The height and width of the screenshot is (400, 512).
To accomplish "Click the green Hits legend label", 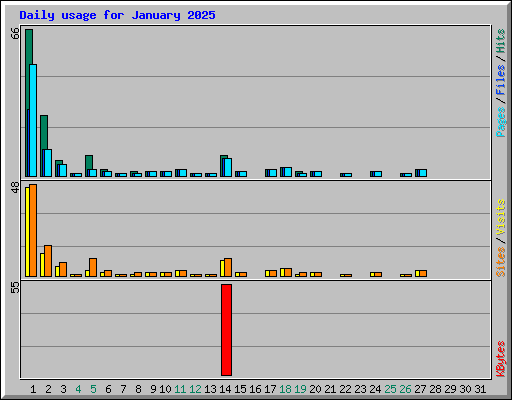I will pyautogui.click(x=501, y=41).
